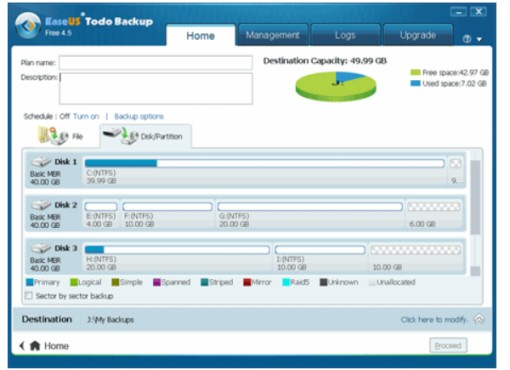Click the scrollbar down arrow in disk list
Viewport: 510px width, 370px height.
click(475, 271)
